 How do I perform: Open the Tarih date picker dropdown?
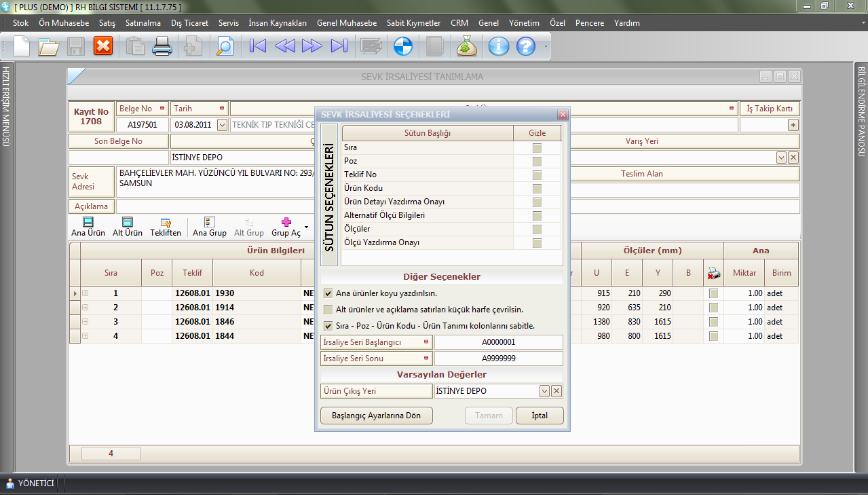(x=222, y=125)
